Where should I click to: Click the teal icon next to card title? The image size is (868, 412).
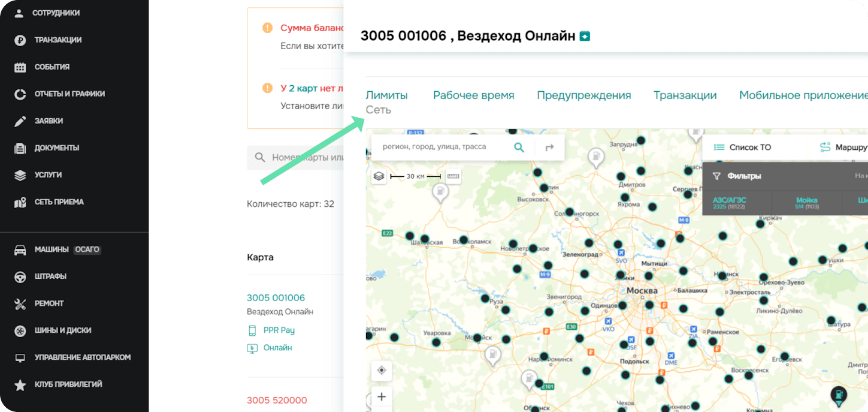point(585,37)
